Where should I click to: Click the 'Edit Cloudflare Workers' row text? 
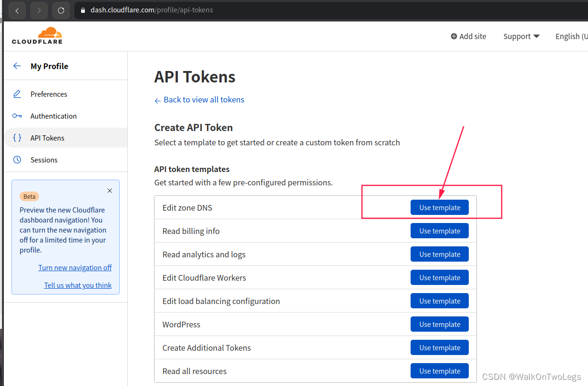click(x=204, y=278)
